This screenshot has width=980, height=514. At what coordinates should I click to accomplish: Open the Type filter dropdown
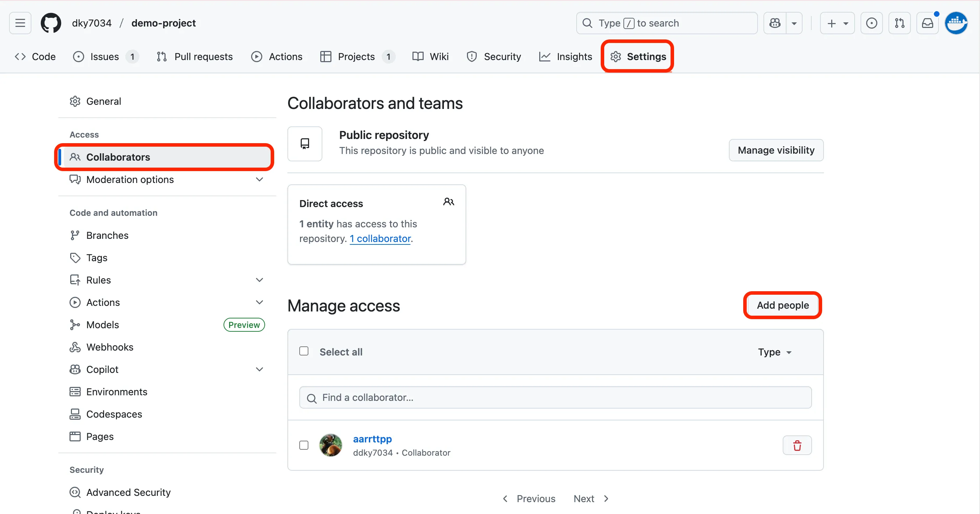click(x=775, y=352)
